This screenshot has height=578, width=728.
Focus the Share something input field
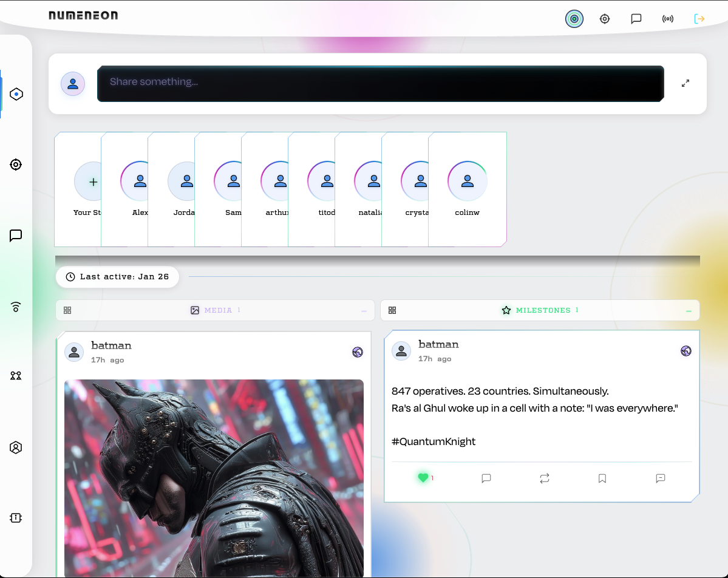click(x=380, y=84)
